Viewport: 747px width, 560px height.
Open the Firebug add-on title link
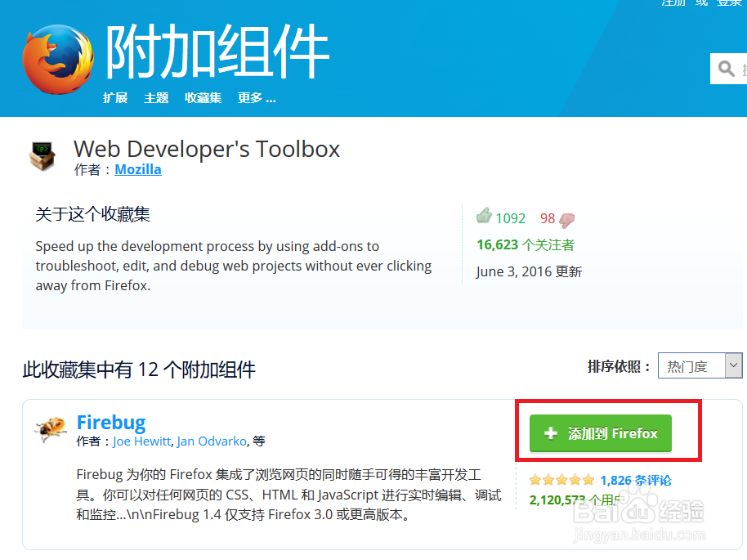click(111, 423)
